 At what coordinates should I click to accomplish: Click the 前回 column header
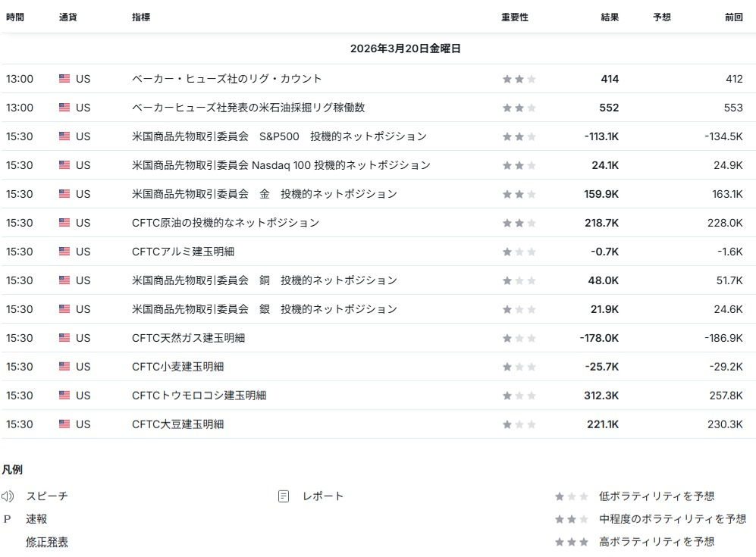tap(733, 17)
